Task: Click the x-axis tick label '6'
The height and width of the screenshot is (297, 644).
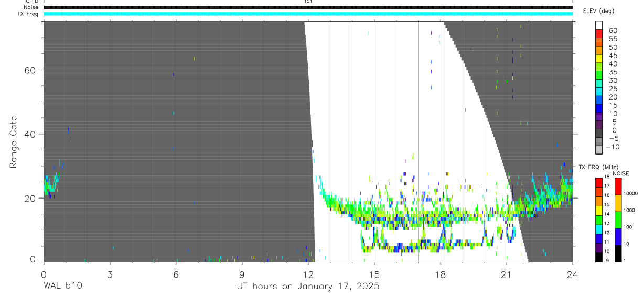Action: [x=176, y=274]
